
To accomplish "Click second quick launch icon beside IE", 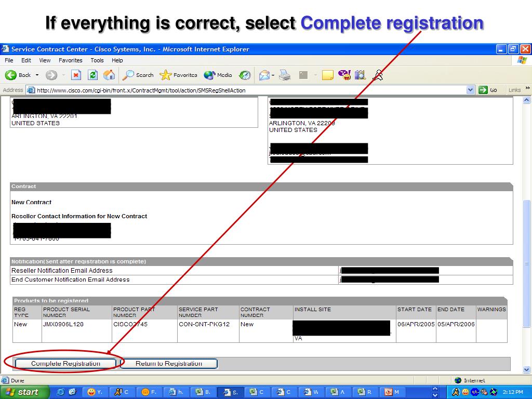I will pos(72,392).
